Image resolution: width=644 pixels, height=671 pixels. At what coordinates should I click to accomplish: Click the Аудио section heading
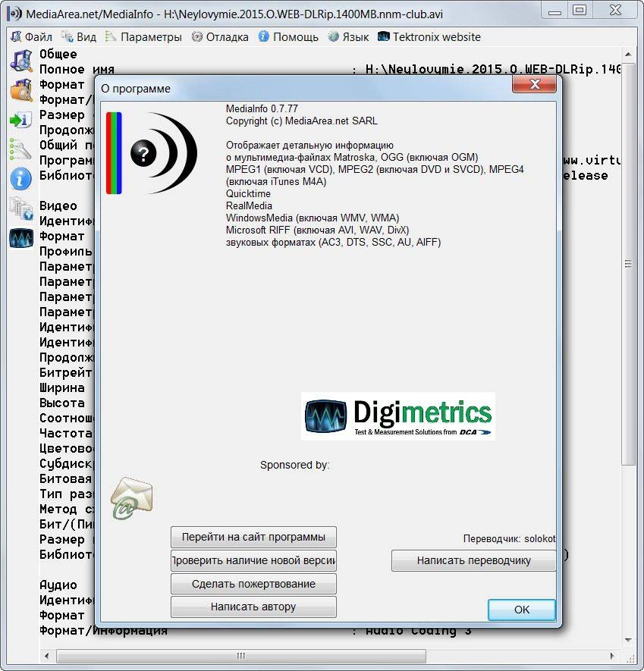pos(58,585)
